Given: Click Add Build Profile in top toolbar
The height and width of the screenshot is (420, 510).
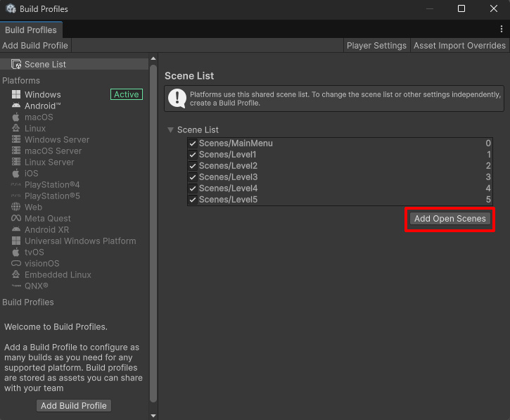Looking at the screenshot, I should click(x=35, y=46).
